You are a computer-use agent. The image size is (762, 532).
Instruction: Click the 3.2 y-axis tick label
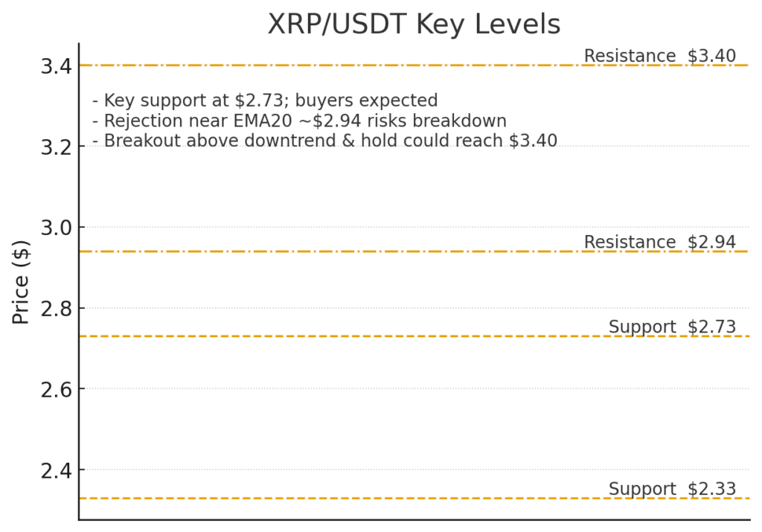[x=57, y=147]
